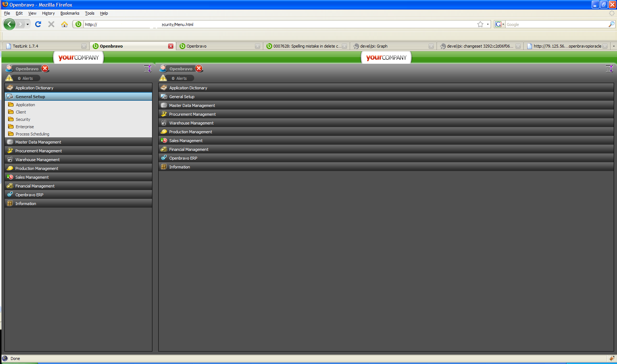Open the File menu
Screen dimensions: 617x364
[7, 13]
